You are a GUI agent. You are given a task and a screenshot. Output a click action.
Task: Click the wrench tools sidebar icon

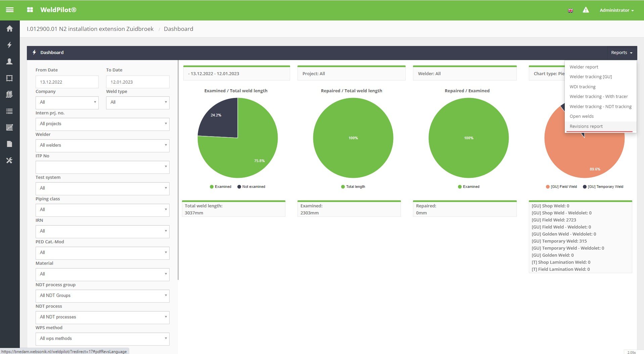10,161
